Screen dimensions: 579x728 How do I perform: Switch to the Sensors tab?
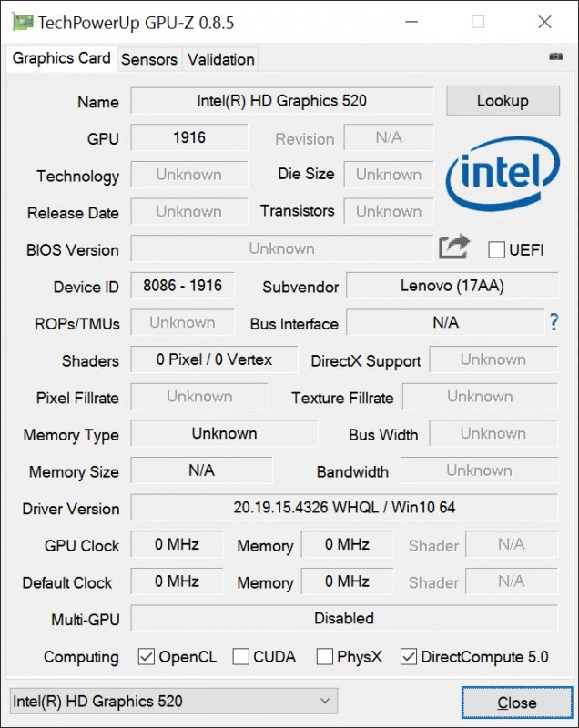pos(148,59)
